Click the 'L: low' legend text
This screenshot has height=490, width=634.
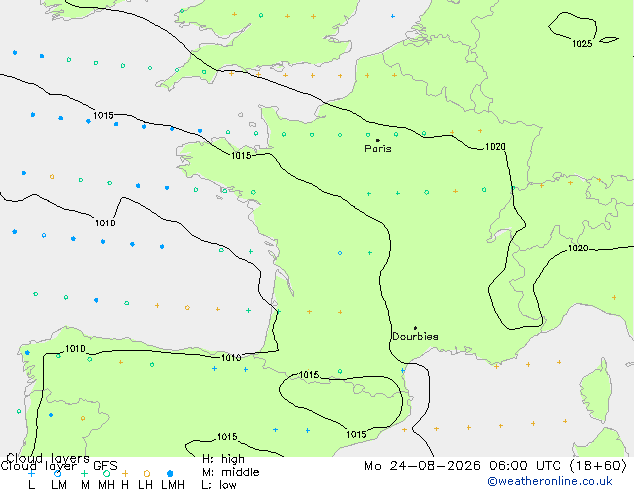pyautogui.click(x=219, y=485)
